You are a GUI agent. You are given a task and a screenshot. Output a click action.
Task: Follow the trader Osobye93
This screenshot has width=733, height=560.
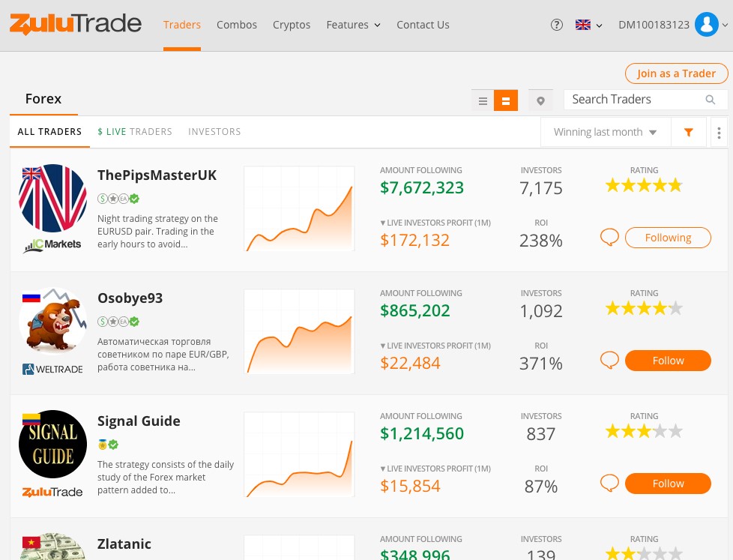click(668, 361)
